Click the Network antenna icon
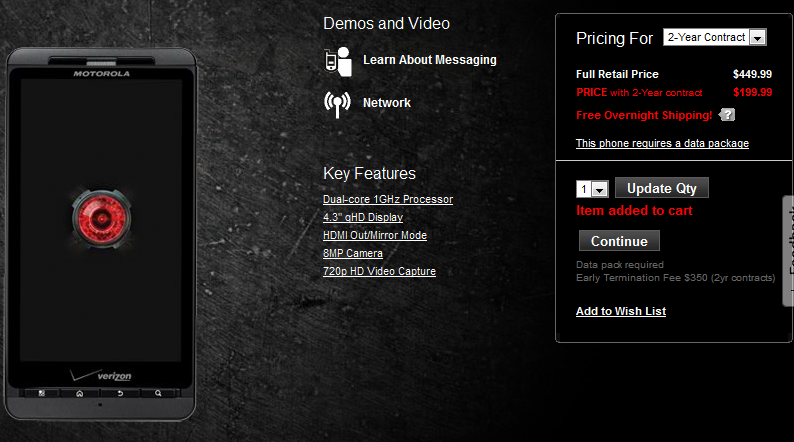 [337, 104]
